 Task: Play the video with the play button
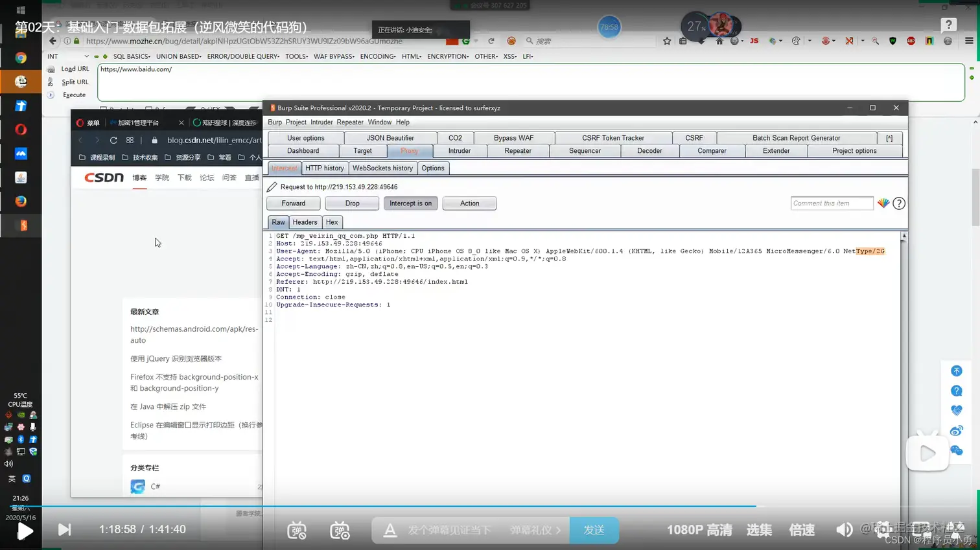25,531
